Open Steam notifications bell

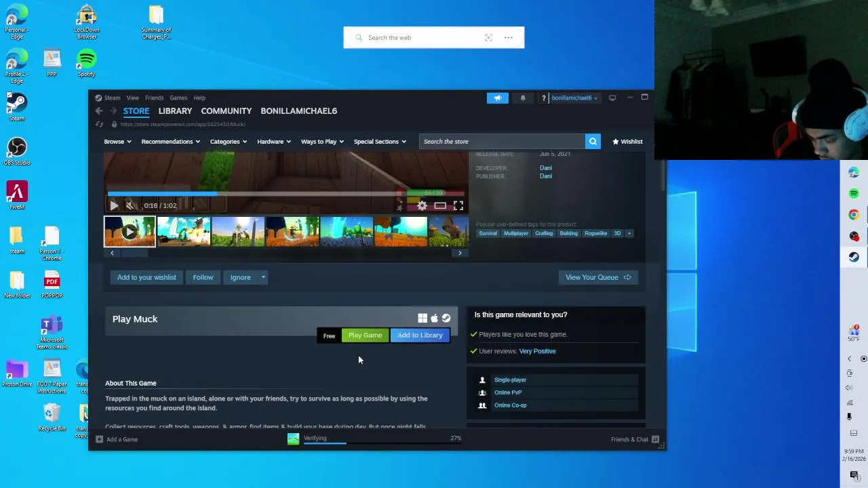[x=523, y=98]
